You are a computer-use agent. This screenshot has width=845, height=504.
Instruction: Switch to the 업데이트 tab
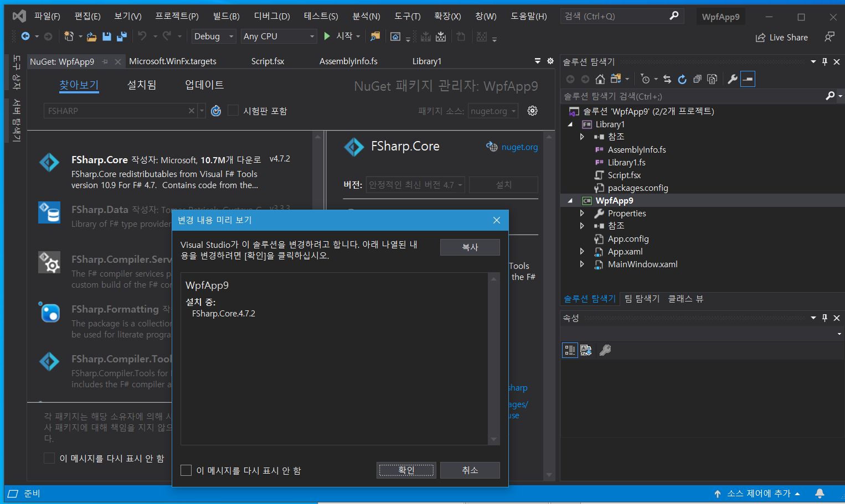[204, 85]
